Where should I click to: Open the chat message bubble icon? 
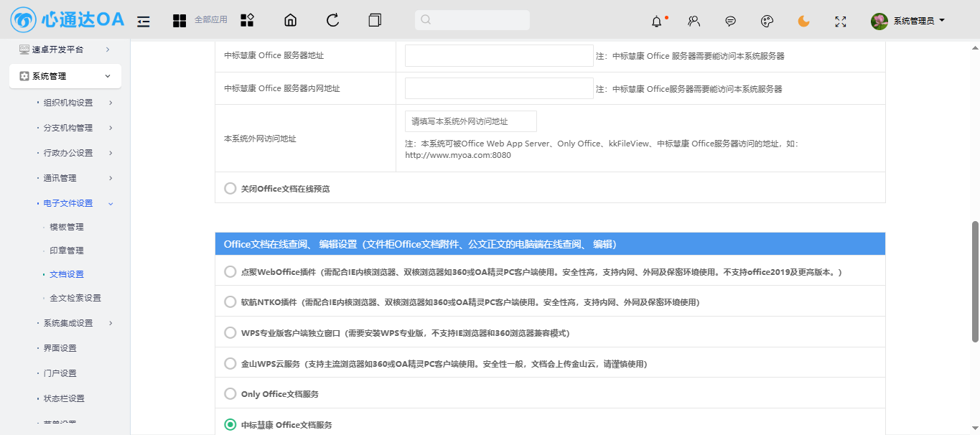pos(730,21)
